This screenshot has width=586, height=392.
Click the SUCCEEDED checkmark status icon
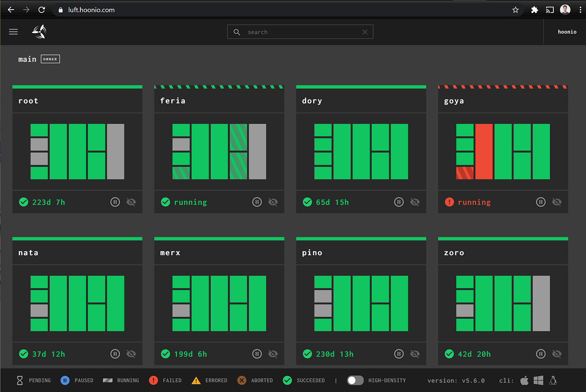pyautogui.click(x=287, y=380)
